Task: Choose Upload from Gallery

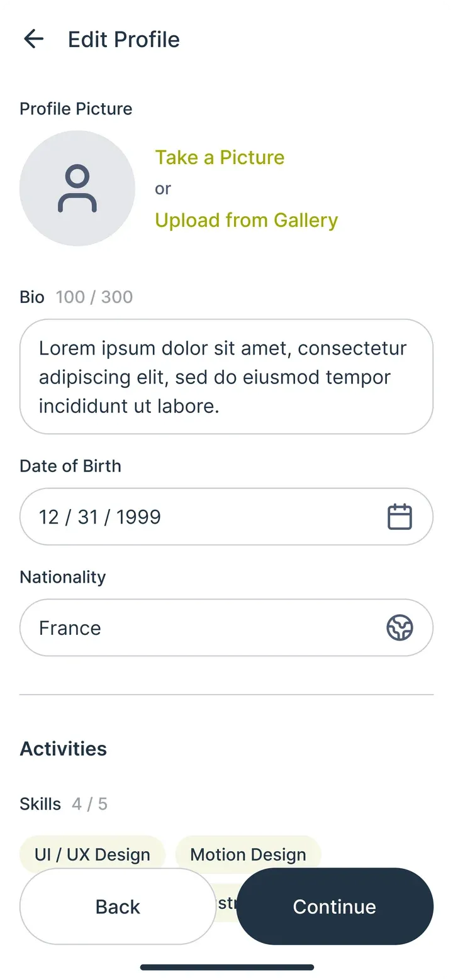Action: (x=247, y=220)
